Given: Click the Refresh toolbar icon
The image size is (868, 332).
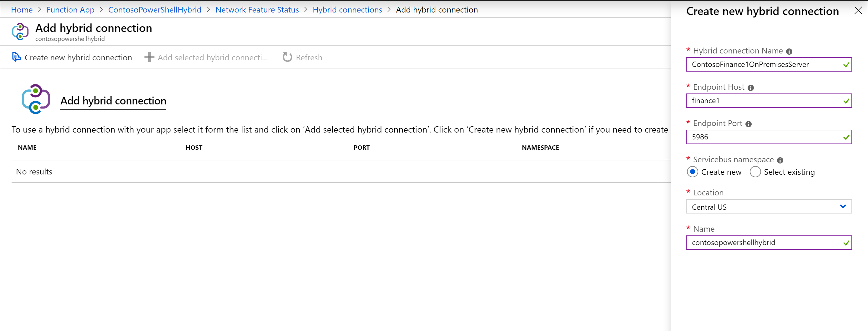Looking at the screenshot, I should pos(287,57).
